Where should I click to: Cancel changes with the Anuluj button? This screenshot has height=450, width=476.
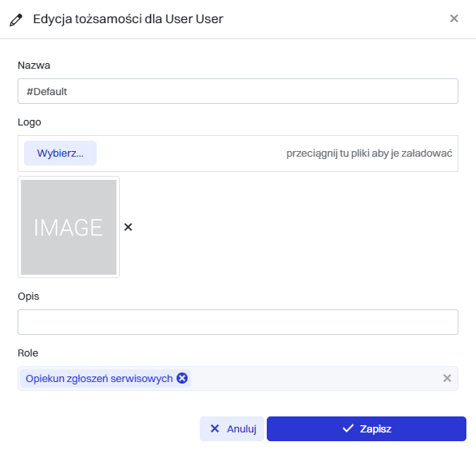pyautogui.click(x=232, y=428)
